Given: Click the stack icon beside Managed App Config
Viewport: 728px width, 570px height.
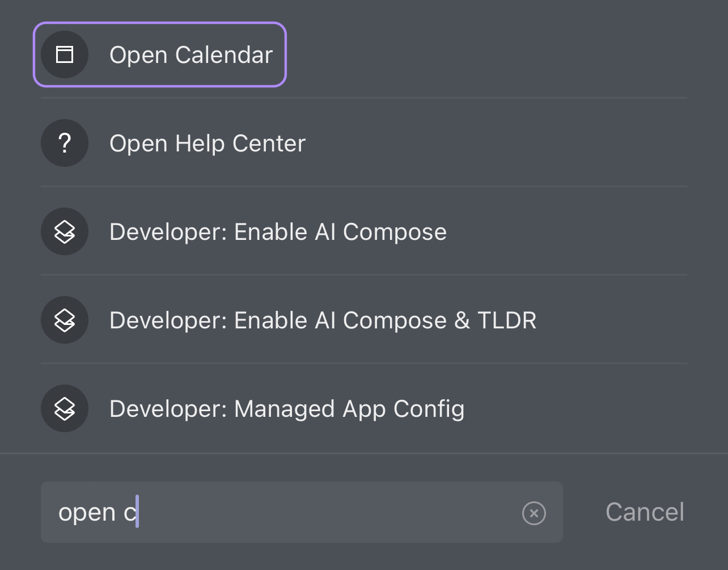Looking at the screenshot, I should tap(65, 408).
